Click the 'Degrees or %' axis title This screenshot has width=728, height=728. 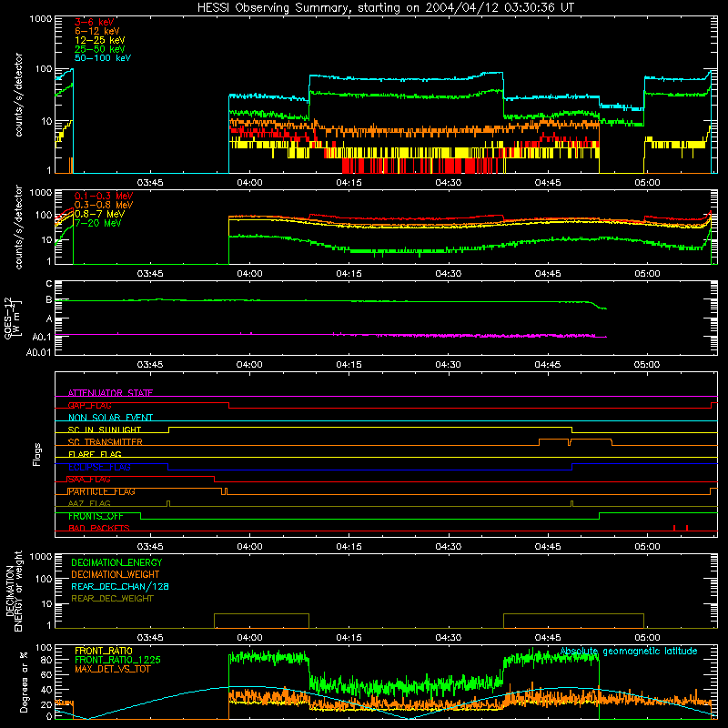(25, 682)
